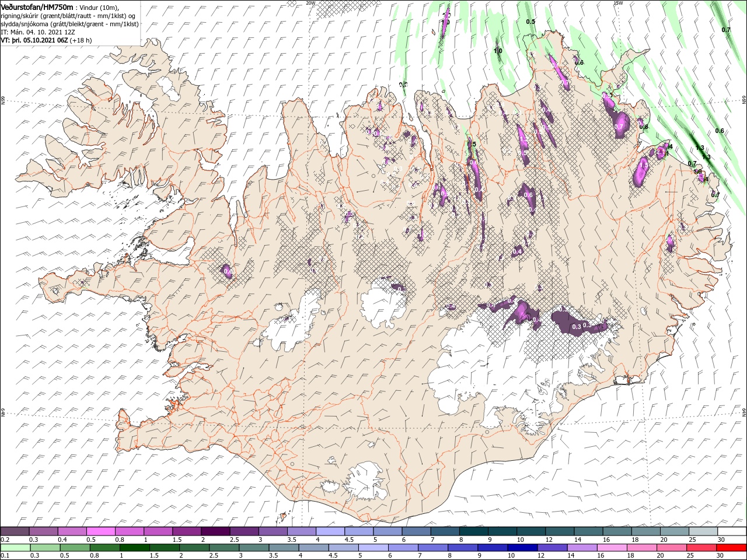The image size is (747, 560).
Task: Select the snow legend swatch starting at 25
Action: coord(703,531)
